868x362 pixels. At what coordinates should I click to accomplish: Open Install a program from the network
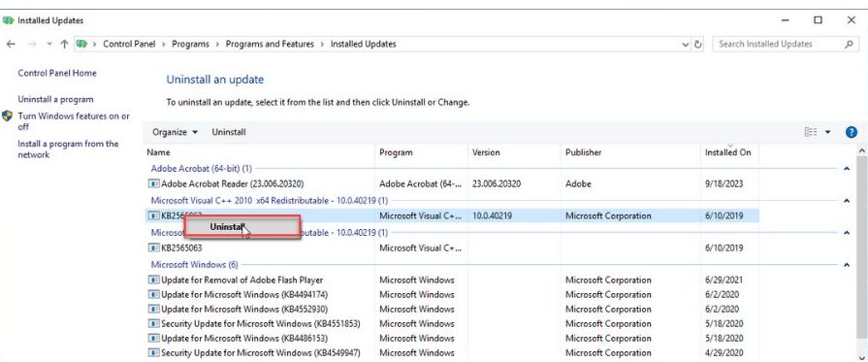point(68,149)
